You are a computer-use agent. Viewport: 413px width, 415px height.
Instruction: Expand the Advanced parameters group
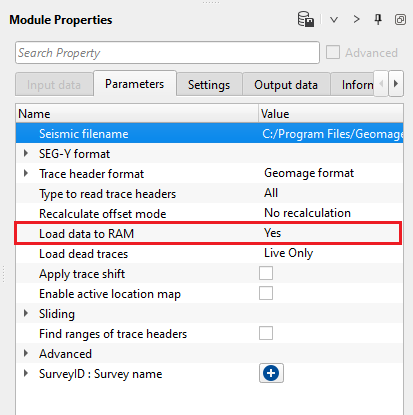pyautogui.click(x=26, y=353)
